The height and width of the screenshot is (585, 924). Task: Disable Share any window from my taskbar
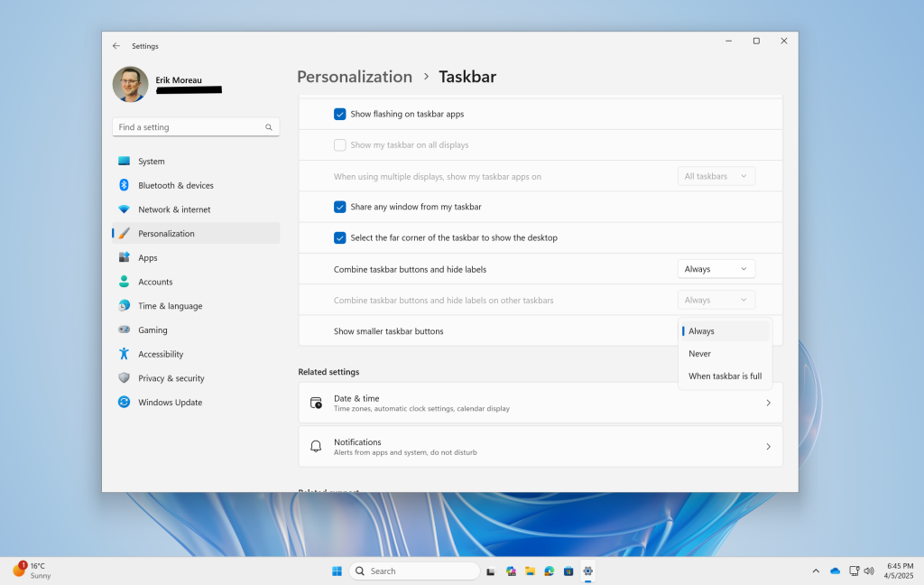[x=340, y=207]
